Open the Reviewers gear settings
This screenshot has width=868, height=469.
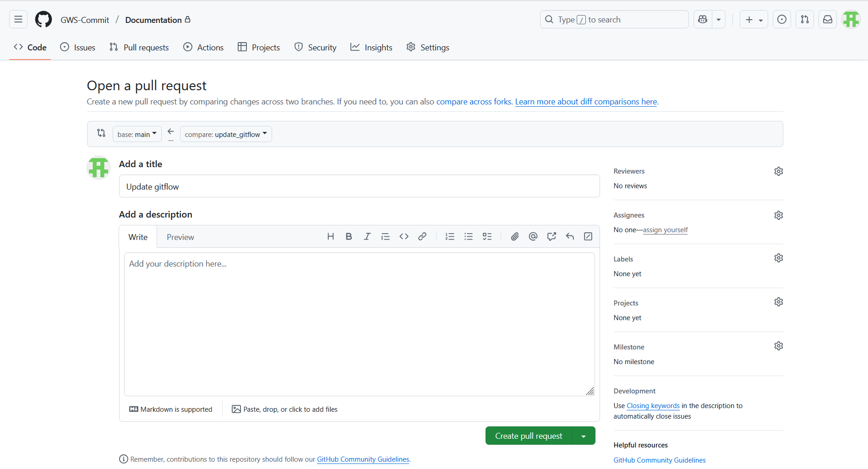point(778,171)
